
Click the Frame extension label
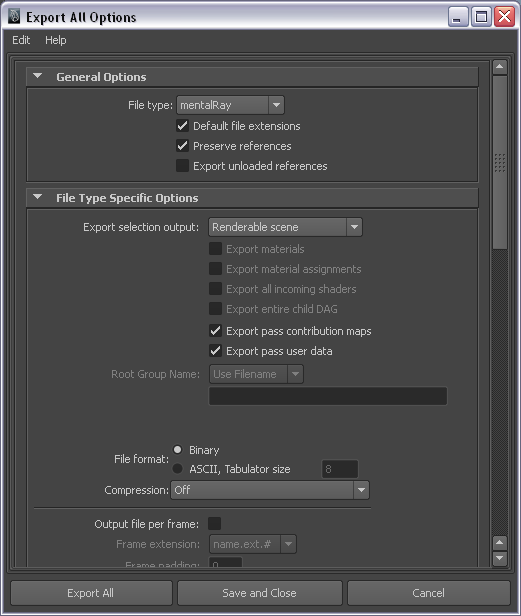tap(158, 544)
